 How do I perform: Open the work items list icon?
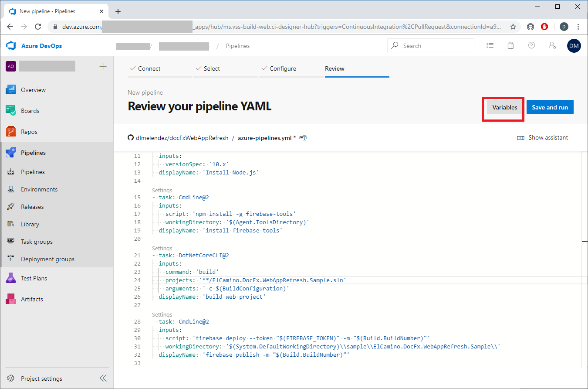pos(490,46)
